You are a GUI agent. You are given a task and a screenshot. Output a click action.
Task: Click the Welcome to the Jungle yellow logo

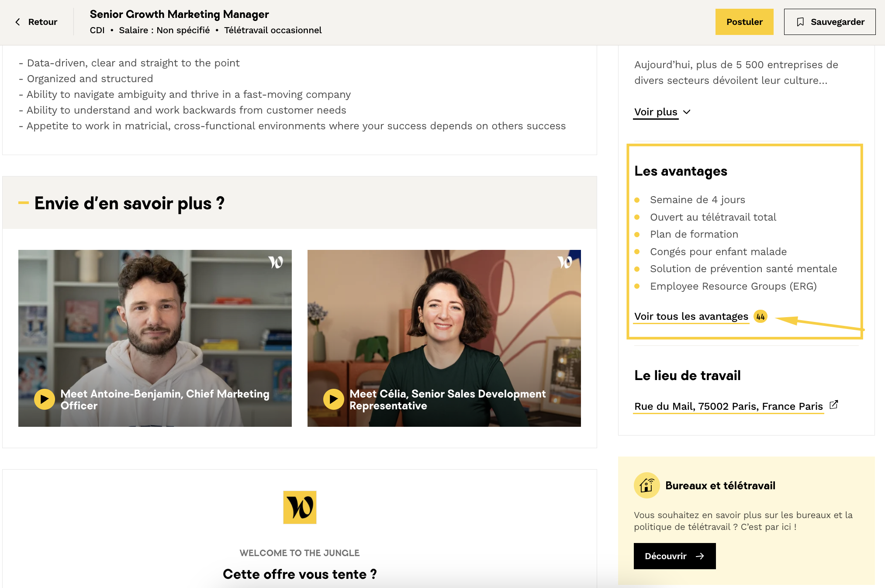[x=300, y=507]
